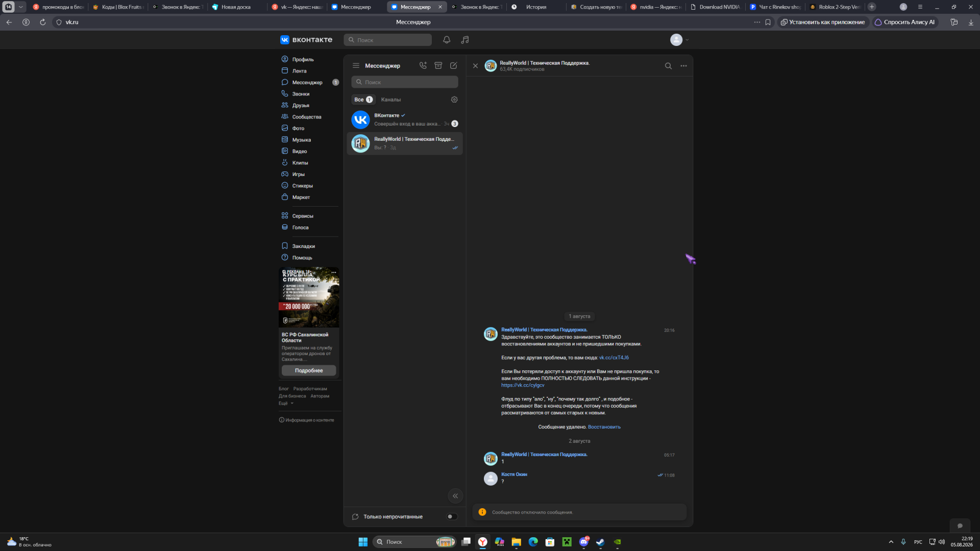Switch to the Каналы tab
This screenshot has height=551, width=980.
(391, 99)
